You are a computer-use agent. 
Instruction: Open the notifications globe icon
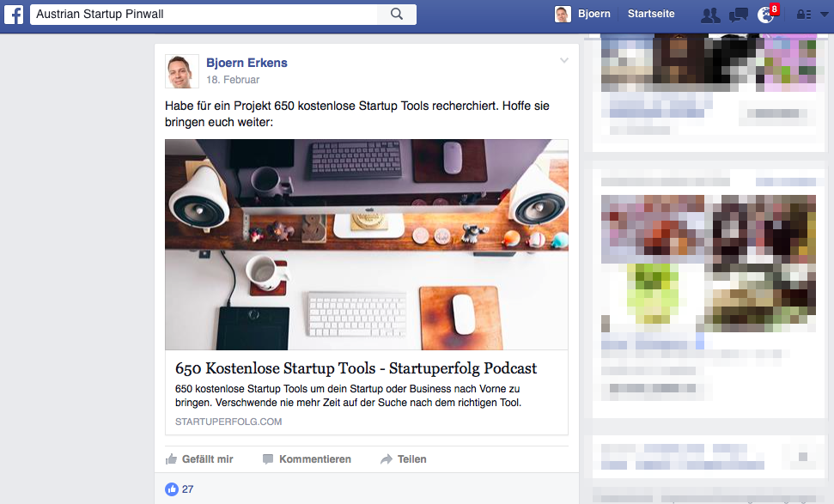coord(766,15)
